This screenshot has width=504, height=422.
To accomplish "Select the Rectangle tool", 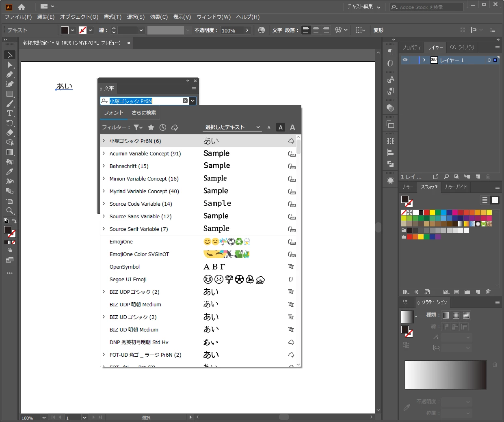I will tap(10, 94).
